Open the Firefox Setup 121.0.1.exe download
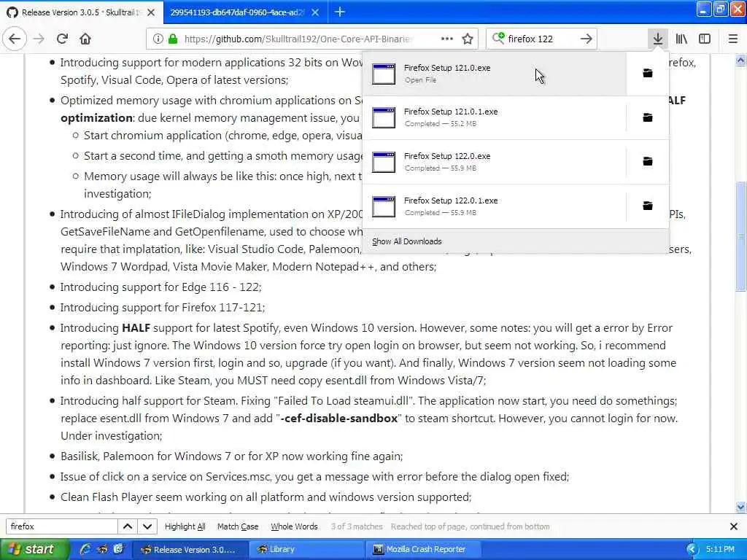747x560 pixels. click(x=495, y=117)
